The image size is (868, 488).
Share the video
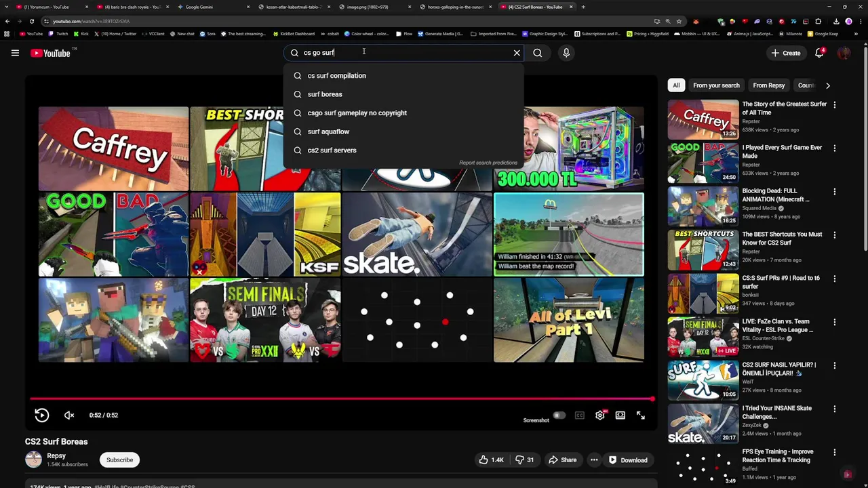pyautogui.click(x=562, y=460)
